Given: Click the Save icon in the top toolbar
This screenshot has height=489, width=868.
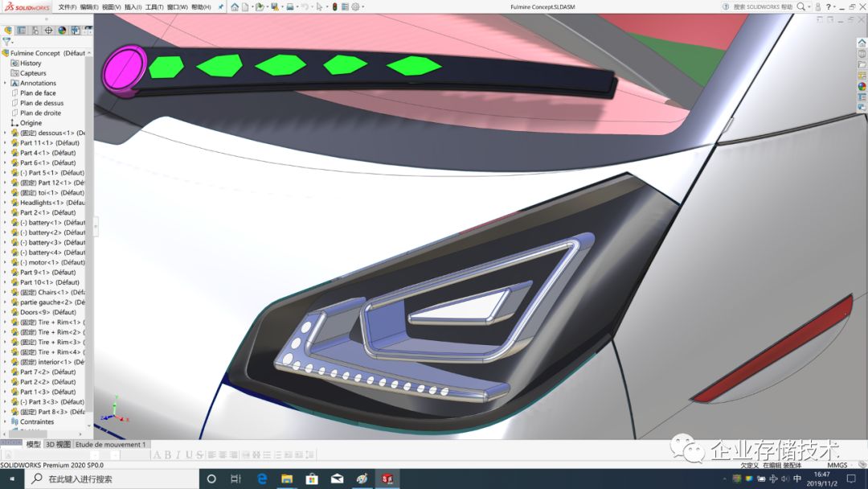Looking at the screenshot, I should click(x=275, y=7).
